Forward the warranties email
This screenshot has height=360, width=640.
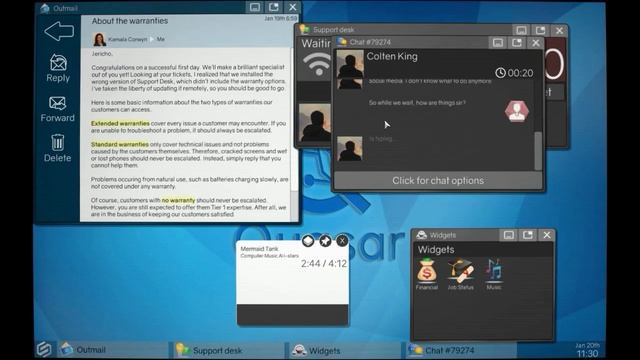58,109
